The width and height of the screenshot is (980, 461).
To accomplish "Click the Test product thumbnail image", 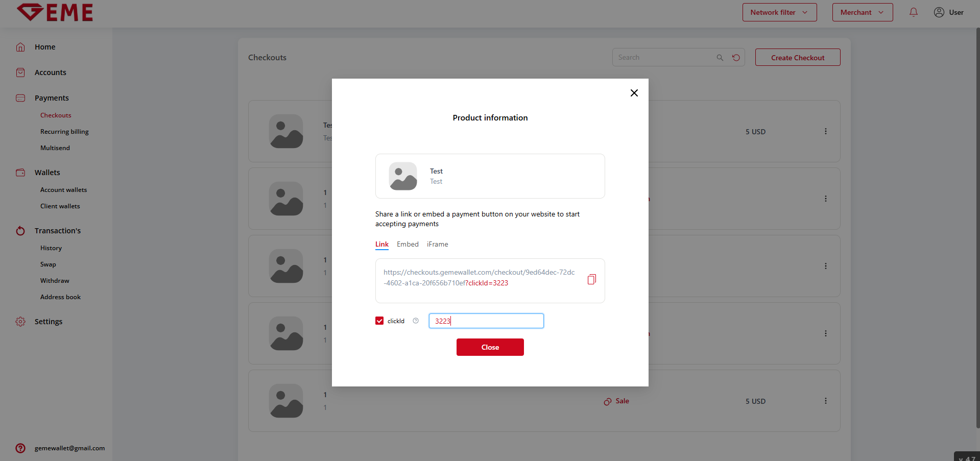I will (403, 176).
